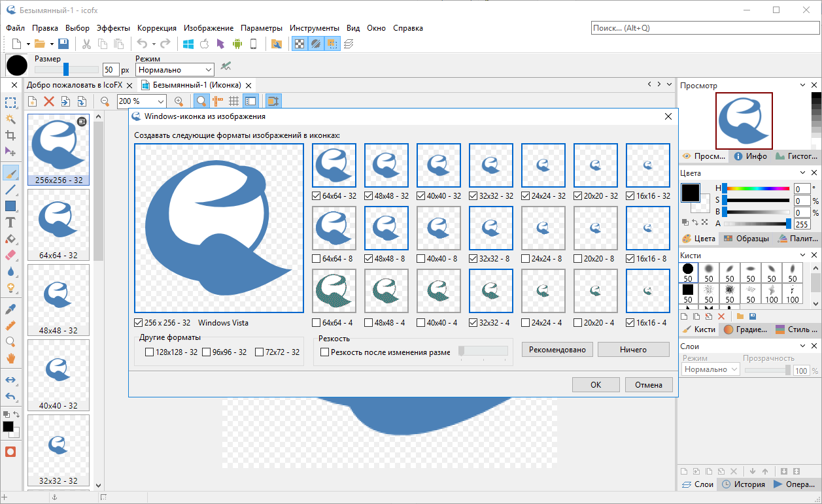Click the Отмена button
This screenshot has height=504, width=822.
point(649,385)
